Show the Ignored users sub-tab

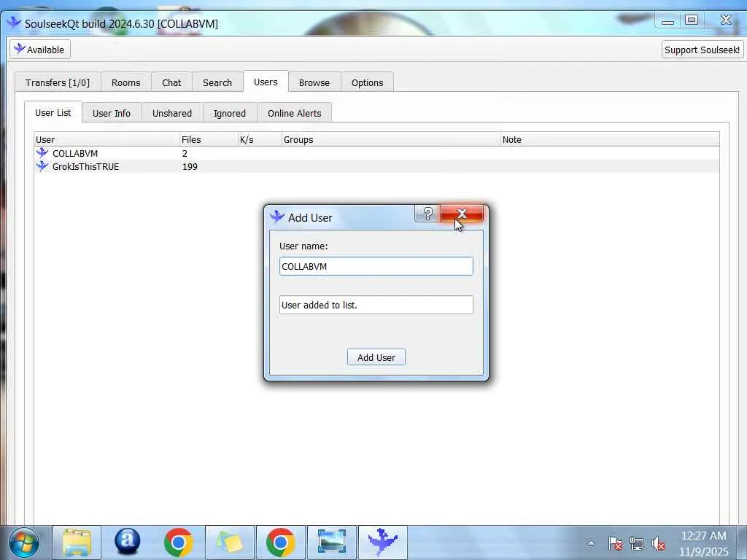230,113
